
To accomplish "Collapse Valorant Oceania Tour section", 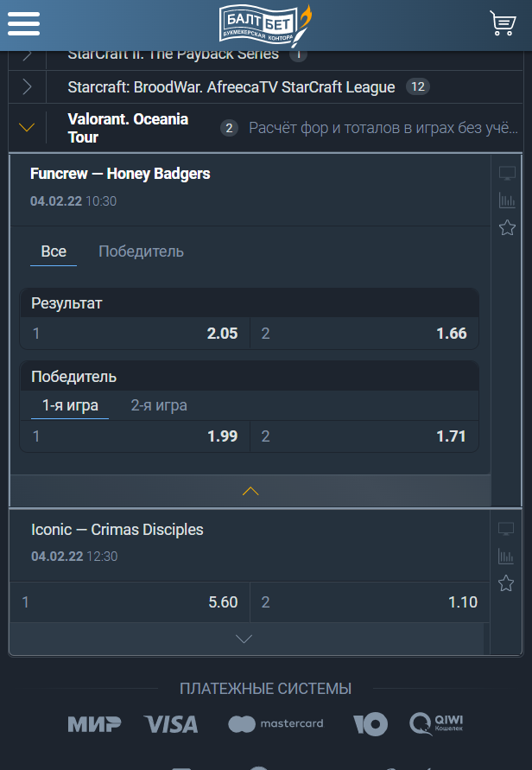I will [27, 128].
